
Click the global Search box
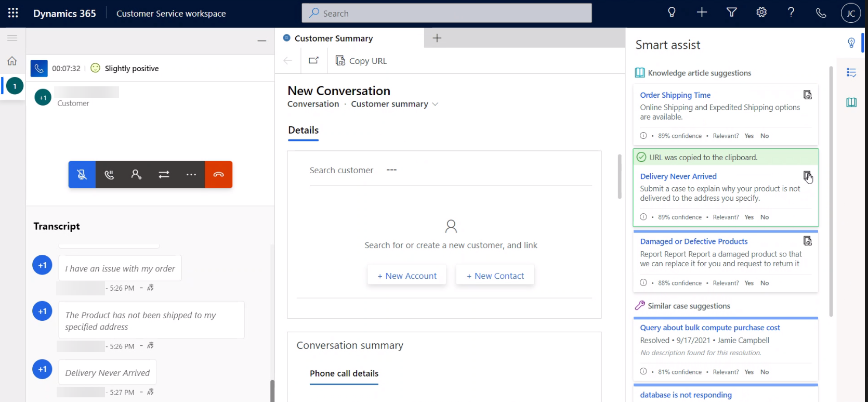click(446, 13)
